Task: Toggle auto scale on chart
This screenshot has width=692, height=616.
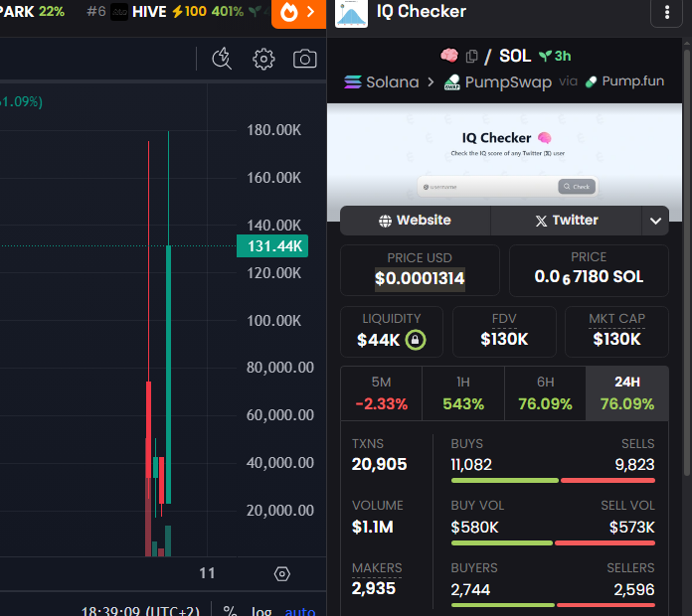Action: [300, 611]
